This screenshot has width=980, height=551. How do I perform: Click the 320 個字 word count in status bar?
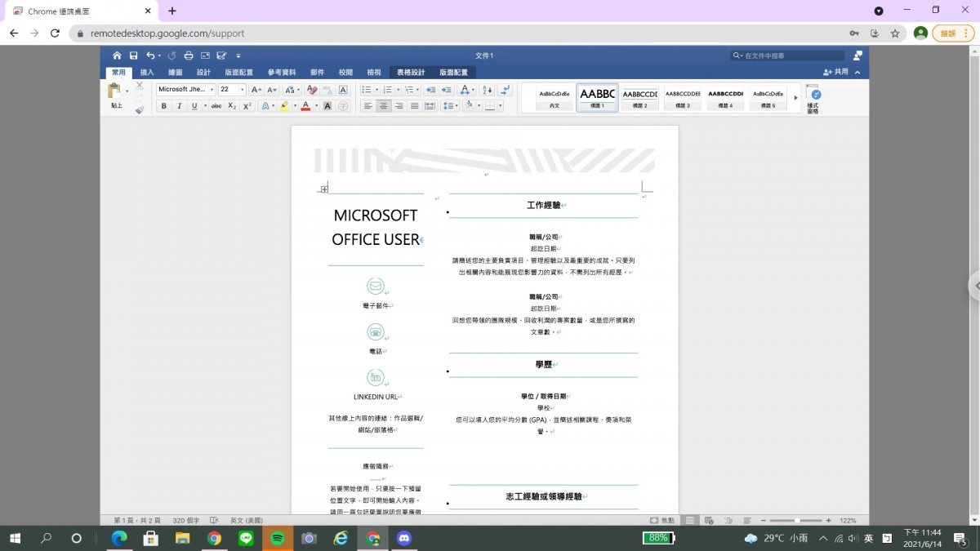pyautogui.click(x=186, y=520)
